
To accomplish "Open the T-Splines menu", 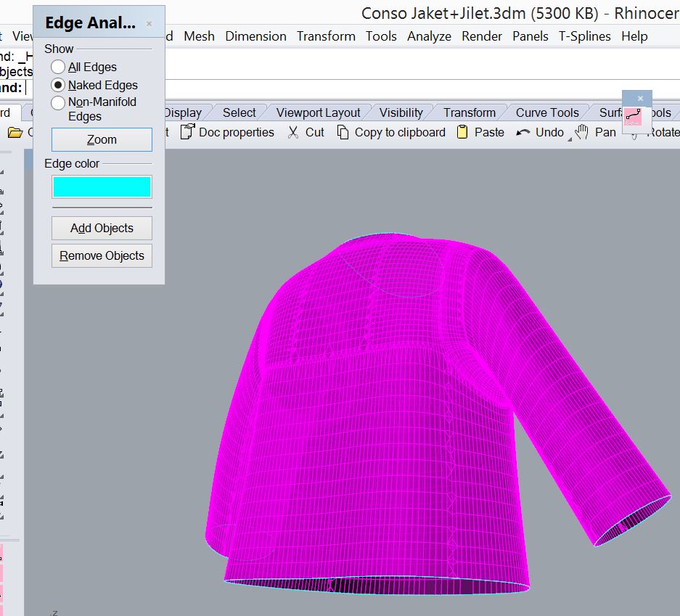I will click(584, 36).
